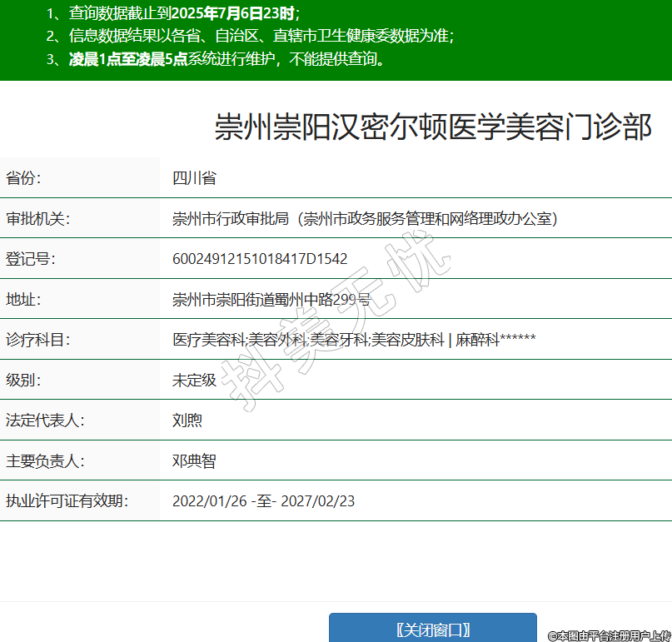Select the 省份 row label
This screenshot has width=672, height=642.
(23, 178)
